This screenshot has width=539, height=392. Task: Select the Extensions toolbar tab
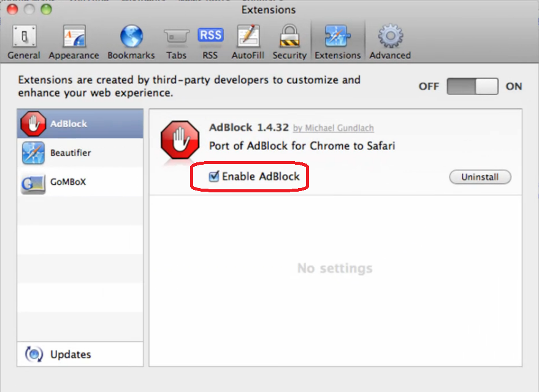point(337,42)
